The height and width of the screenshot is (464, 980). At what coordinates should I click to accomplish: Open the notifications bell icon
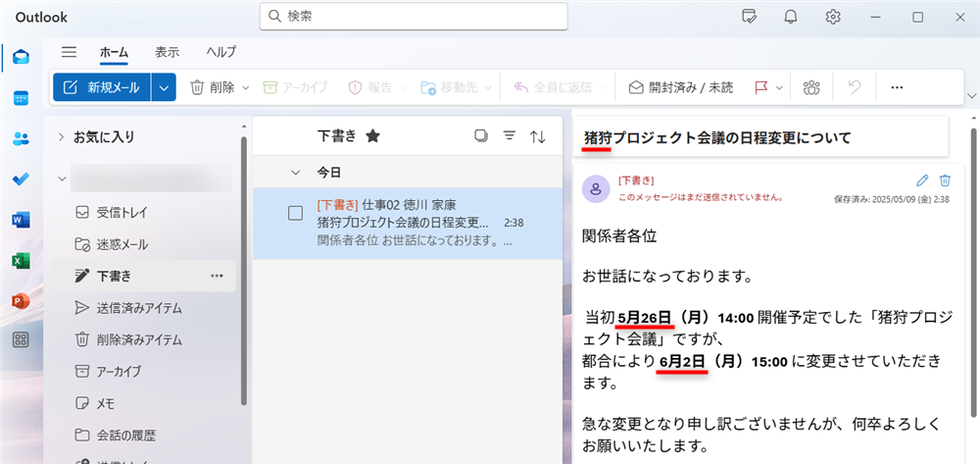tap(790, 17)
